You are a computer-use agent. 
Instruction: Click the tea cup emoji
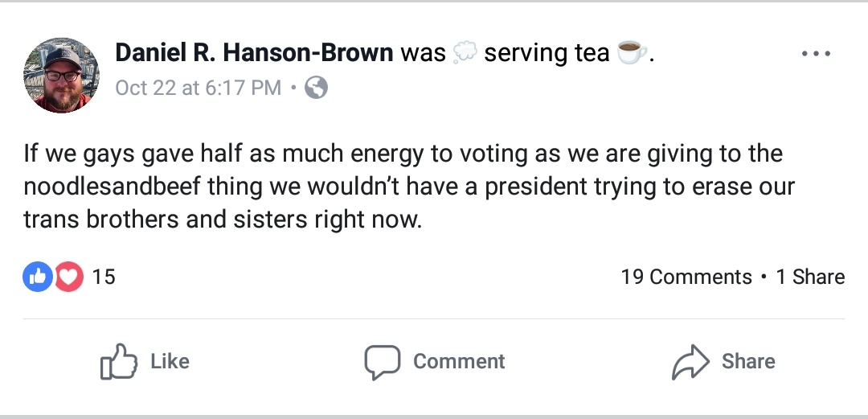click(632, 52)
